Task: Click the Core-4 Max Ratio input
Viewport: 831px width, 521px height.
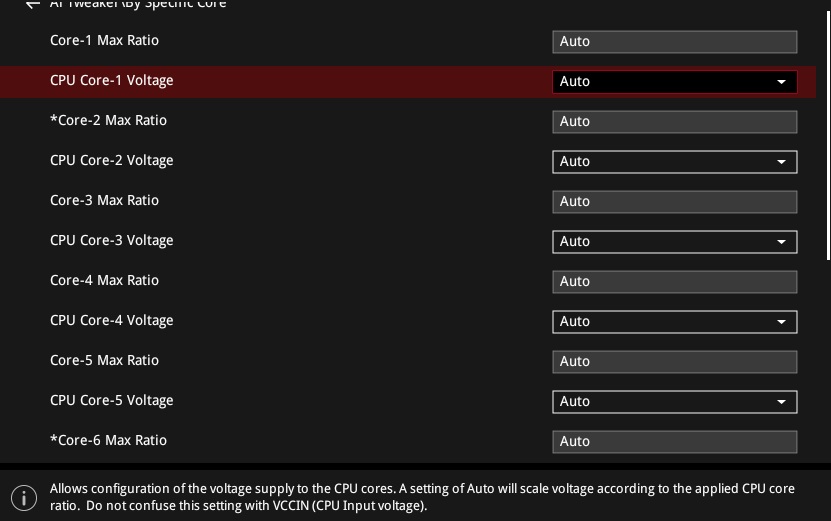Action: point(675,282)
